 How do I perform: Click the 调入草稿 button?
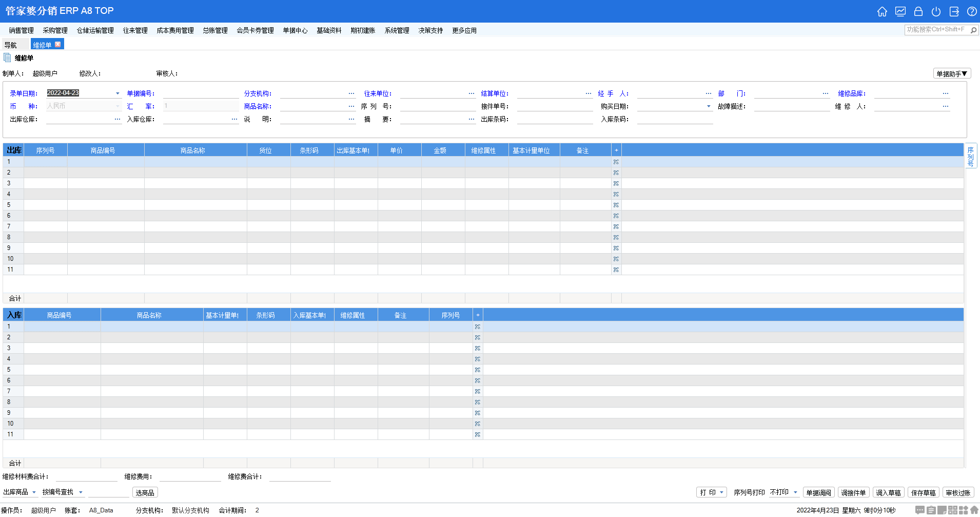click(888, 493)
